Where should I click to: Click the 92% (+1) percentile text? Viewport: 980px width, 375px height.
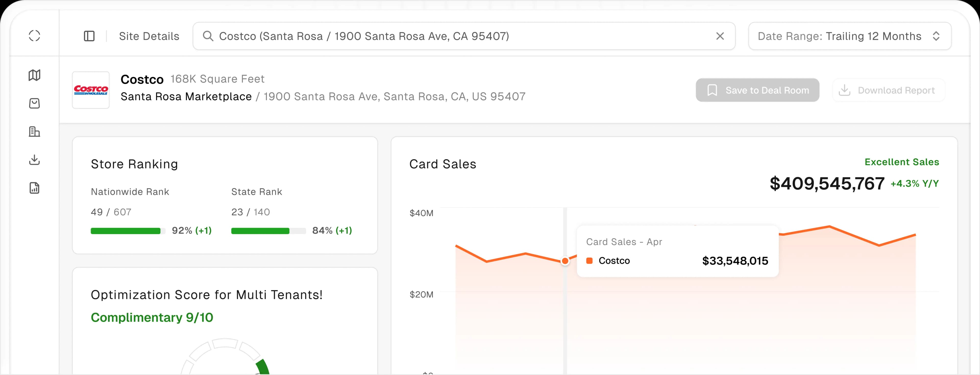click(x=192, y=230)
